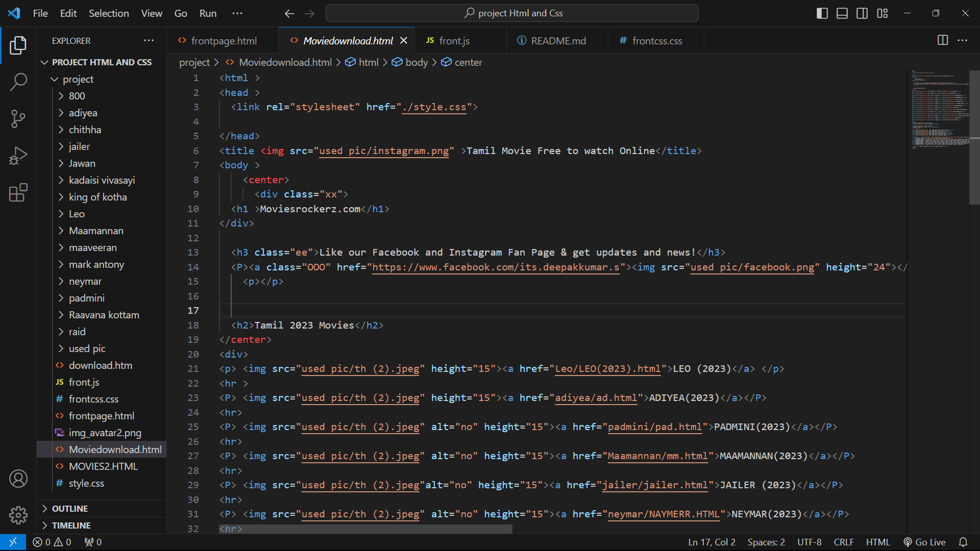Click Spaces: 2 indentation setting
The image size is (980, 551).
pos(766,542)
